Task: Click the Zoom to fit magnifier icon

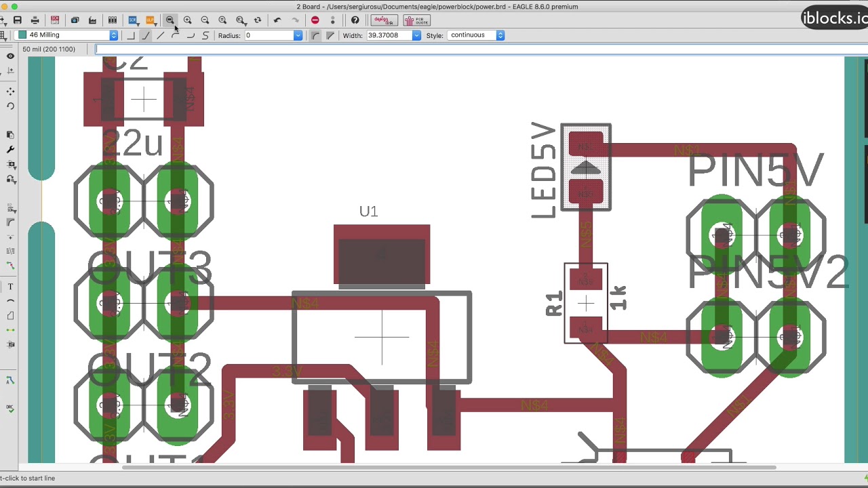Action: point(170,20)
